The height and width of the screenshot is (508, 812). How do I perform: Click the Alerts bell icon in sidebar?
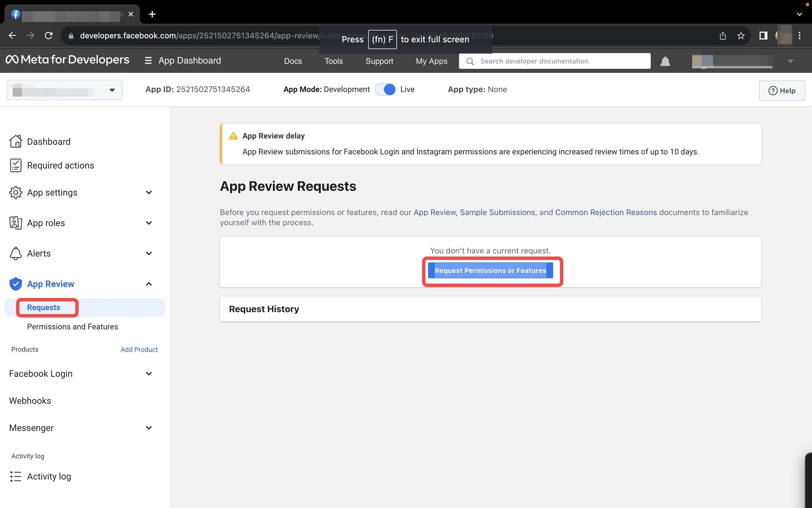pos(15,253)
